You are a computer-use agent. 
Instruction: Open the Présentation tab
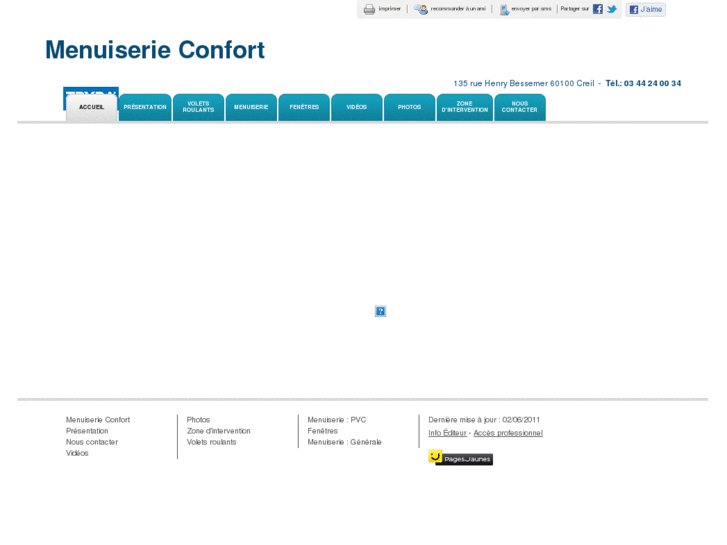(145, 107)
